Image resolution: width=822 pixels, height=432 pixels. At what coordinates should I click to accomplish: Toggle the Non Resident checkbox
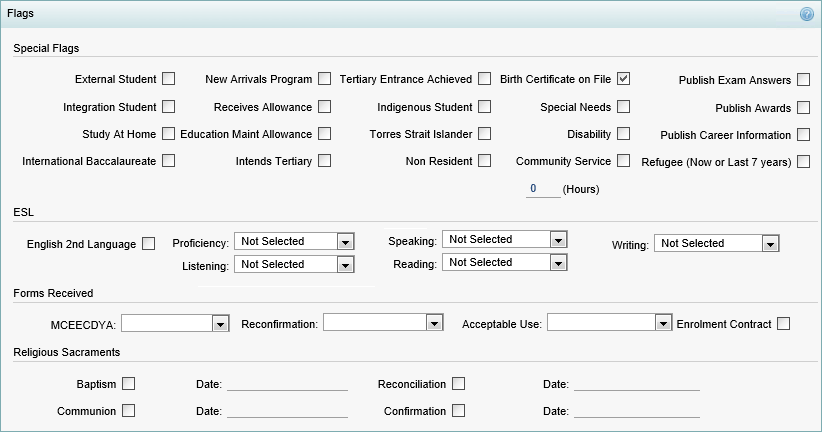[484, 160]
